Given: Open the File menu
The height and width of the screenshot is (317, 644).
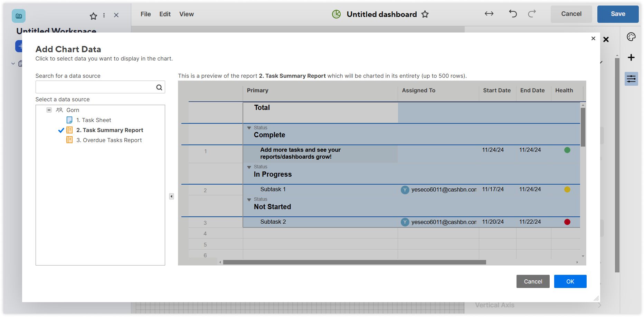Looking at the screenshot, I should (146, 14).
